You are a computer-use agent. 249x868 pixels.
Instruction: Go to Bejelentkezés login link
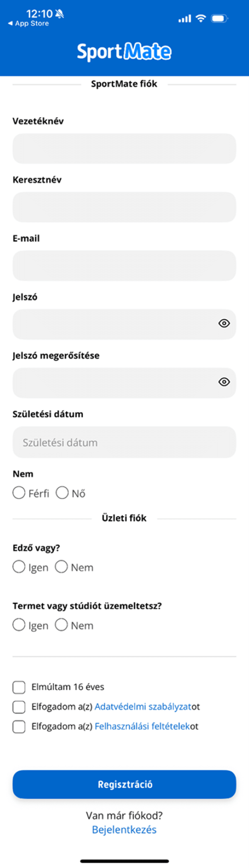[x=124, y=830]
